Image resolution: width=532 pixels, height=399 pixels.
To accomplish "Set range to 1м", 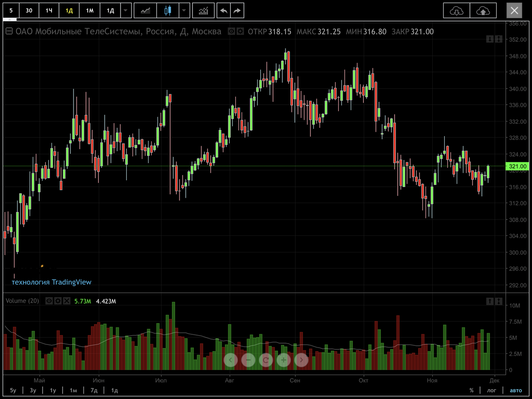I will pos(73,390).
